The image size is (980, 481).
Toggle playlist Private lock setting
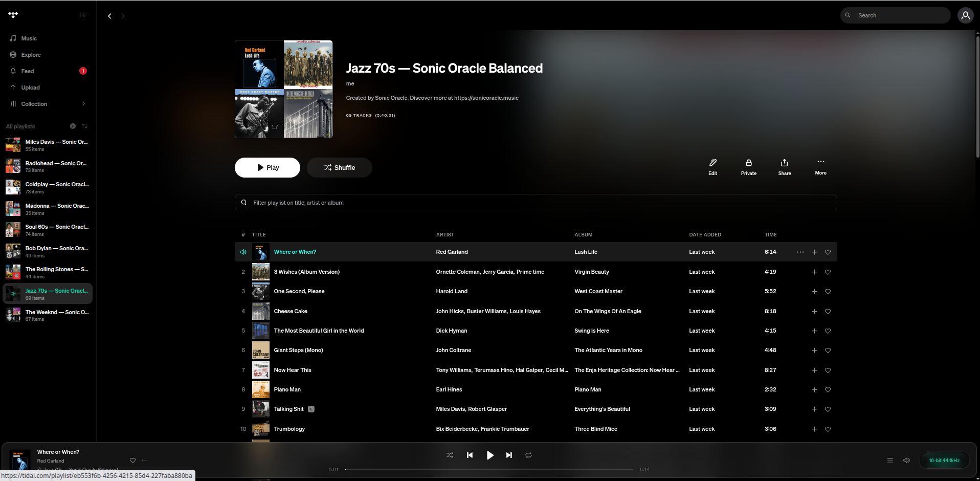click(749, 167)
